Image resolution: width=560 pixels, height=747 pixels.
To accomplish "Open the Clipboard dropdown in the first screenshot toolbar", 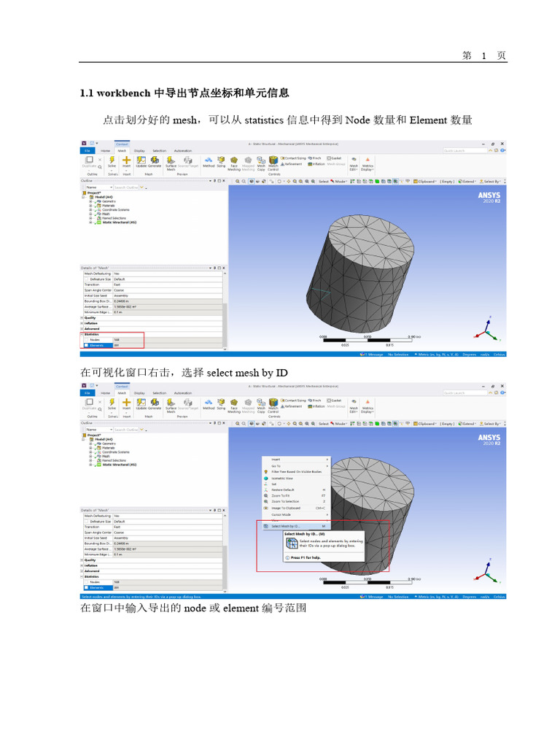I will point(425,182).
